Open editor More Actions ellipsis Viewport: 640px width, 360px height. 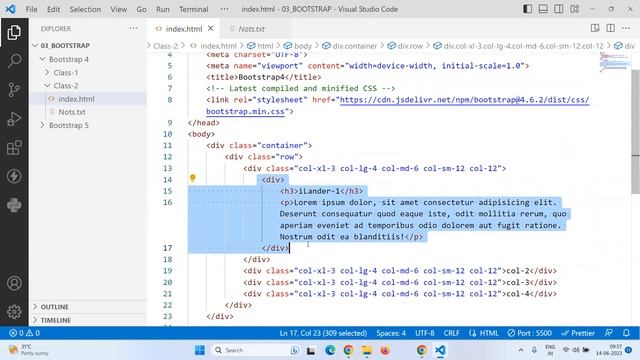point(626,28)
